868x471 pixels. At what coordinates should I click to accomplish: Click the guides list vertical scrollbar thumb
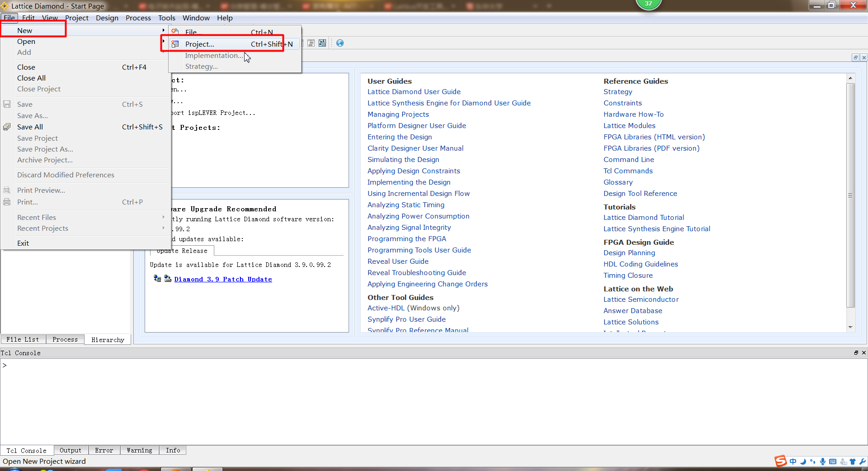point(850,195)
